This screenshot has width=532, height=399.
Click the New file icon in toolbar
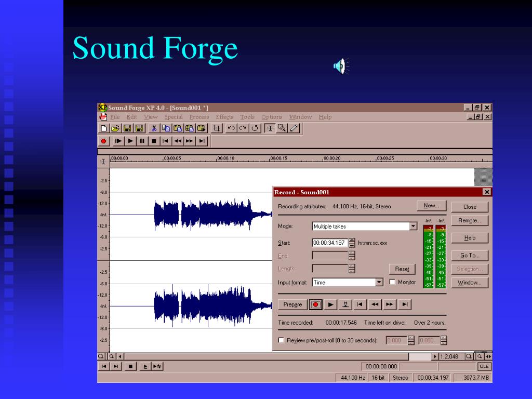point(104,128)
